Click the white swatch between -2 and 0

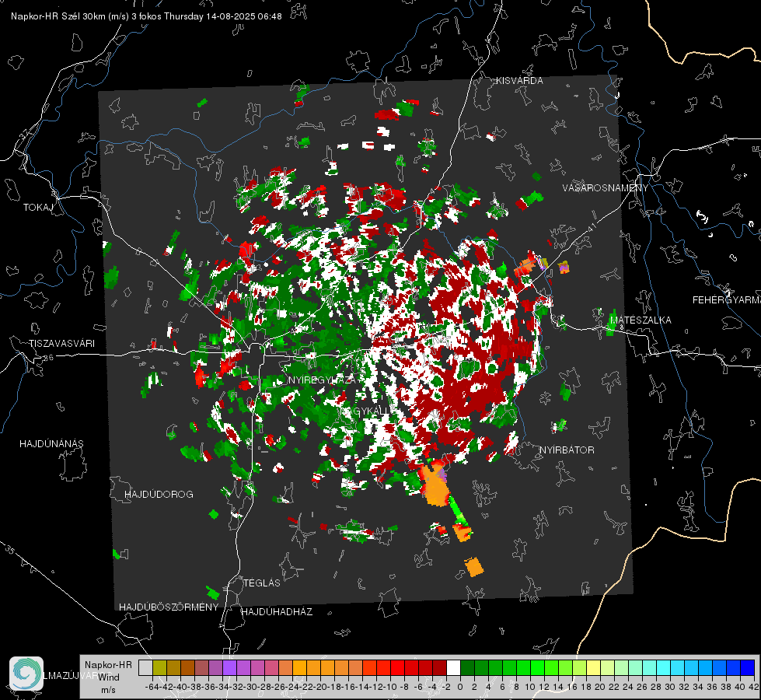[453, 668]
